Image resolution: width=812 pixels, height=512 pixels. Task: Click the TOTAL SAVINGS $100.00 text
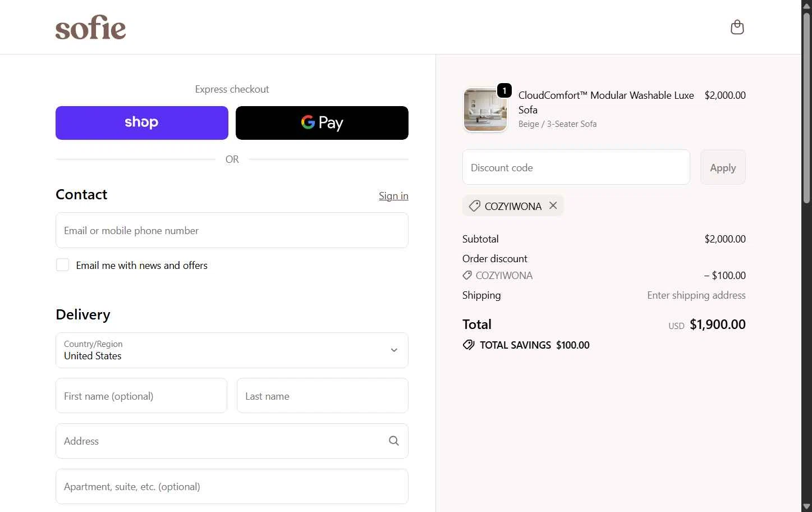[535, 345]
